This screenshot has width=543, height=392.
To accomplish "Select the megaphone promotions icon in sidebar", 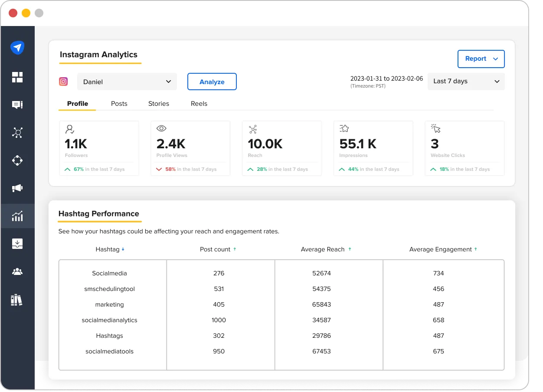I will [x=17, y=188].
